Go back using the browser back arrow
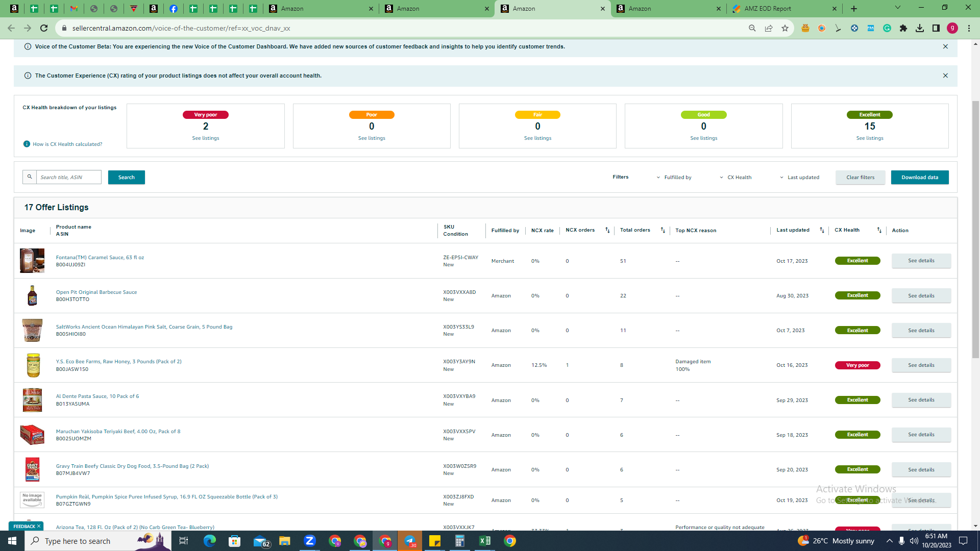Image resolution: width=980 pixels, height=551 pixels. (11, 28)
